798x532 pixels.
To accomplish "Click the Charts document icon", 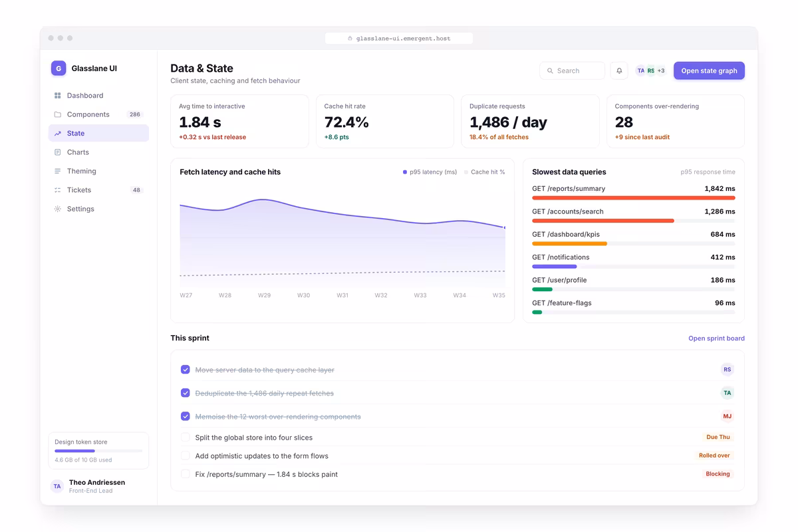I will pyautogui.click(x=58, y=152).
